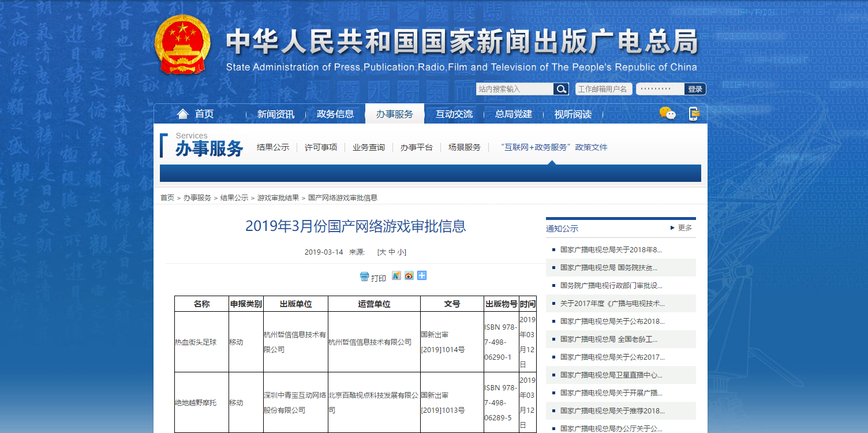
Task: Set font size to 中 (medium)
Action: click(392, 252)
